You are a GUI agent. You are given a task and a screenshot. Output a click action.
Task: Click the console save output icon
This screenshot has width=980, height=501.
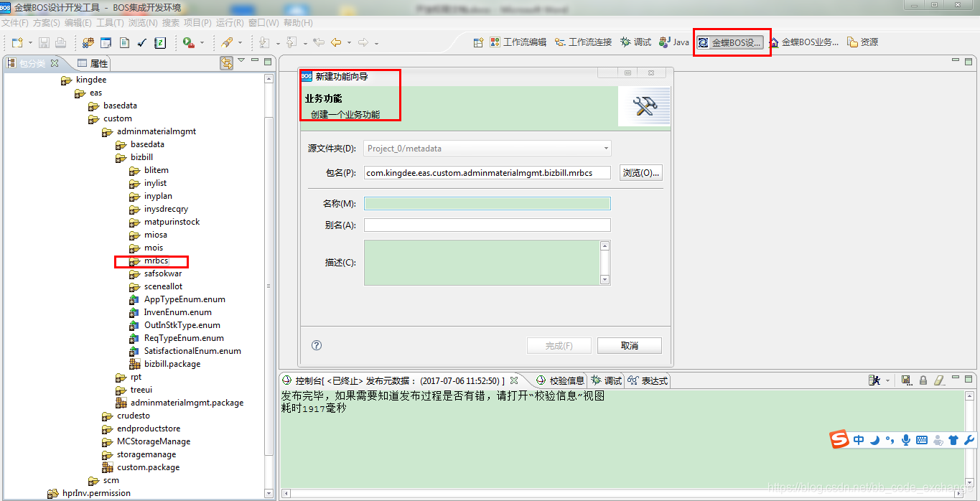[907, 380]
